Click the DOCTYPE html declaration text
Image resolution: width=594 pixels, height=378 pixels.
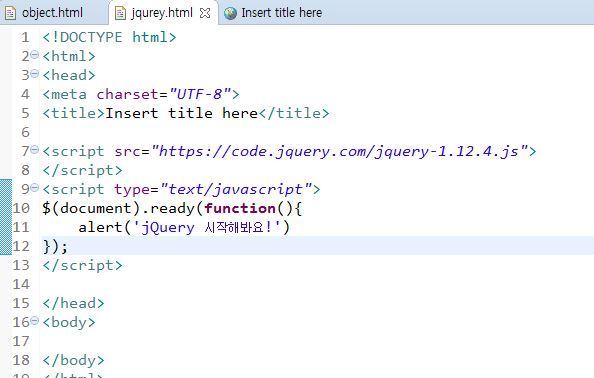tap(109, 37)
